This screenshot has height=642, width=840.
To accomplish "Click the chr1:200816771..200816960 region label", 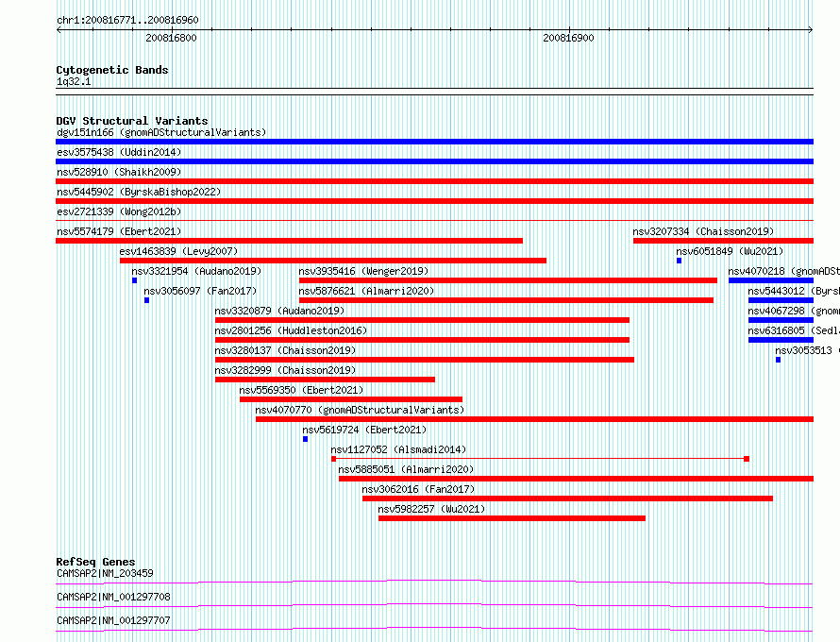I will pyautogui.click(x=127, y=21).
